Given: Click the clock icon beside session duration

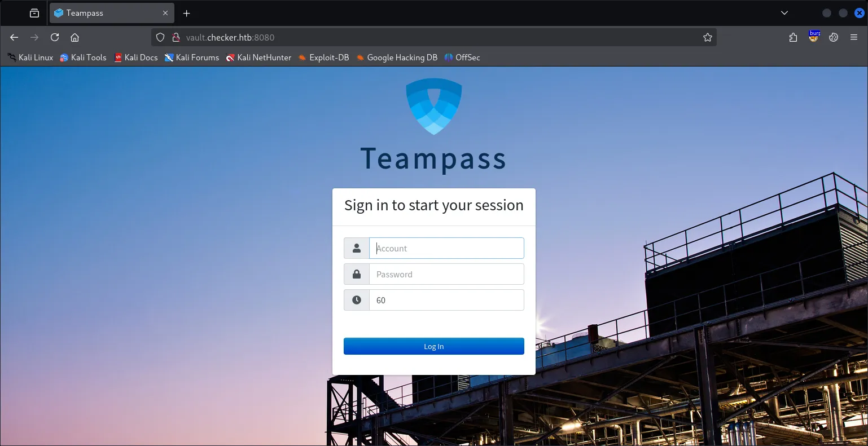Looking at the screenshot, I should click(357, 300).
